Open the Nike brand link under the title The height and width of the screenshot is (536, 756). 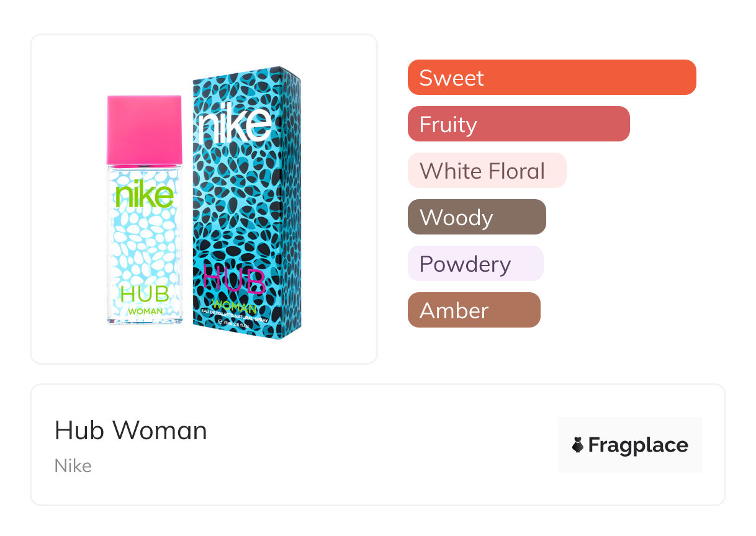(73, 466)
